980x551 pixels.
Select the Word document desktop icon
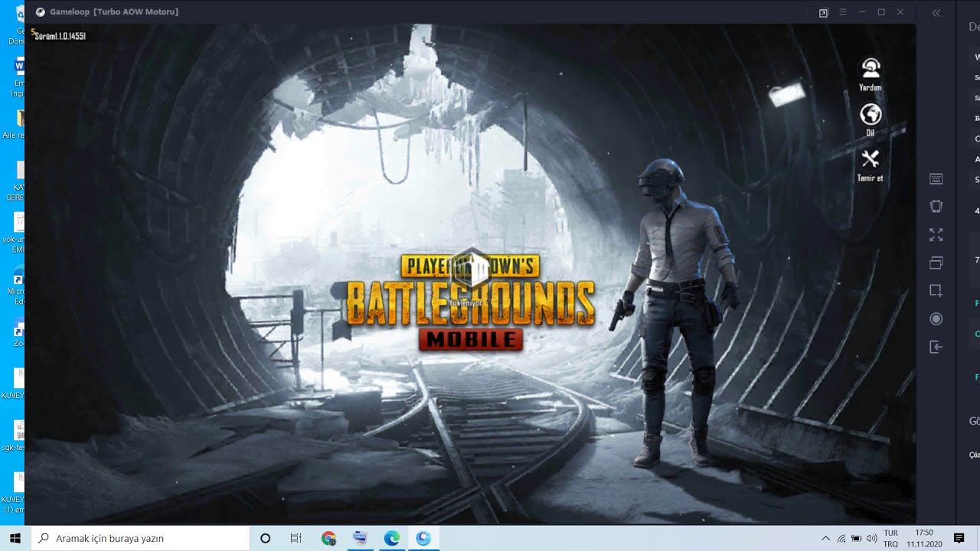pyautogui.click(x=17, y=77)
